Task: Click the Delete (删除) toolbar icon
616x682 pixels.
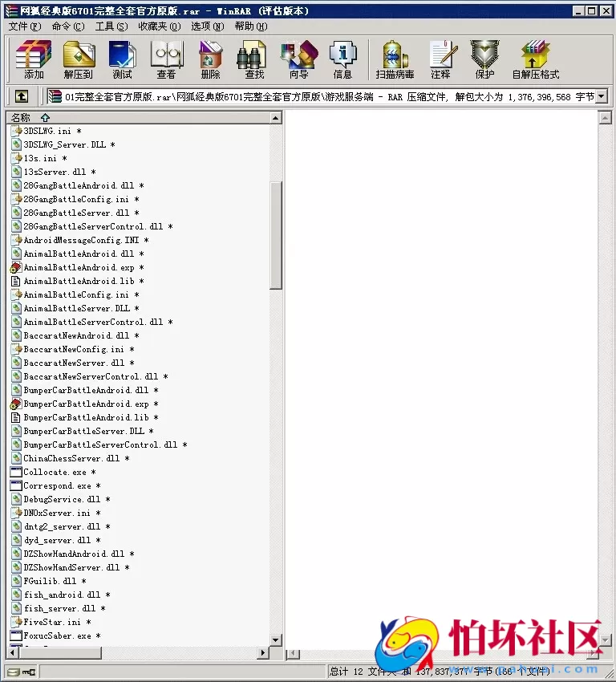Action: (210, 59)
